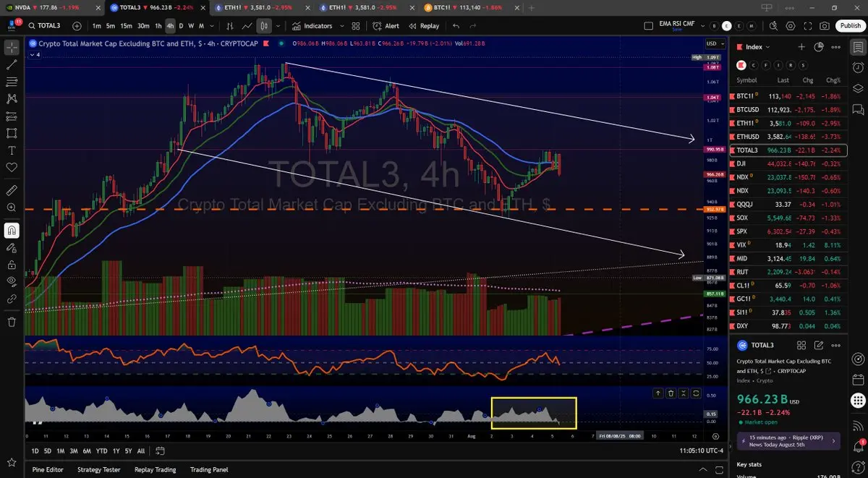Viewport: 868px width, 478px height.
Task: Select BTC1! row in the watchlist
Action: tap(790, 95)
